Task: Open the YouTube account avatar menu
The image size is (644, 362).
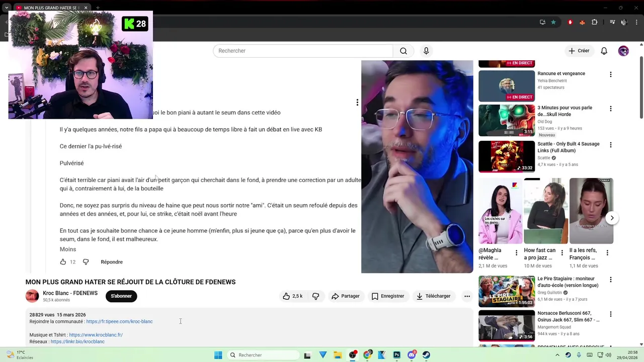Action: pyautogui.click(x=623, y=51)
